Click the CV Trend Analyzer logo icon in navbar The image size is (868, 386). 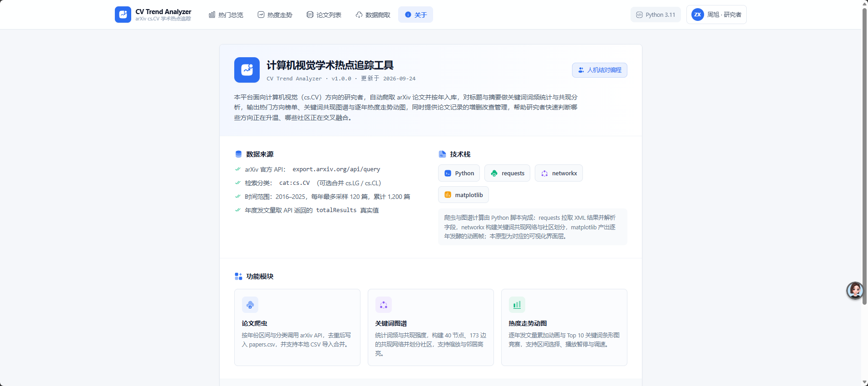[x=123, y=15]
